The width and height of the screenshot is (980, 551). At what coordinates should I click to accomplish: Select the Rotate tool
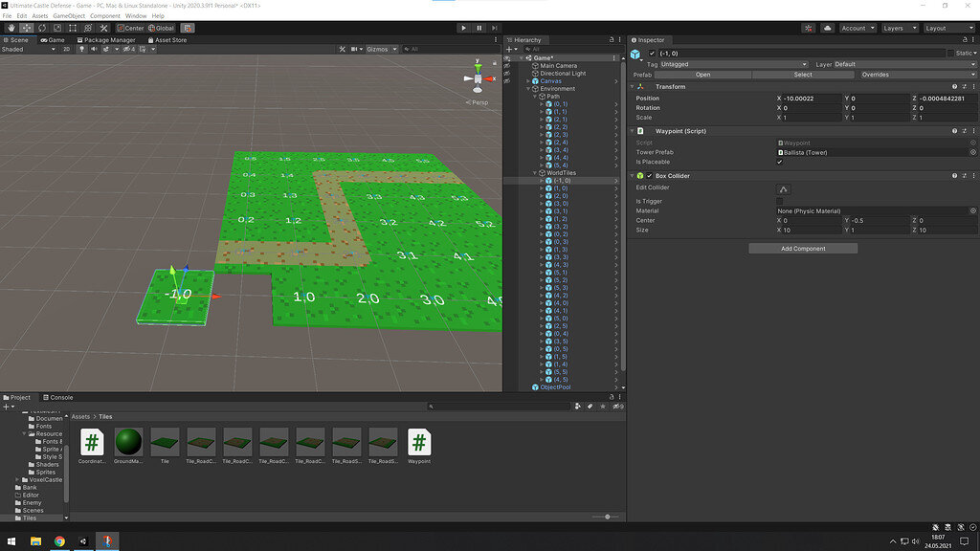coord(42,29)
